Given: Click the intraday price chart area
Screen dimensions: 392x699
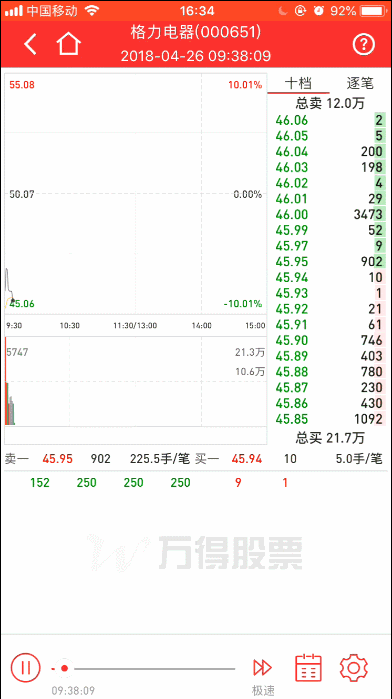Looking at the screenshot, I should coord(136,194).
